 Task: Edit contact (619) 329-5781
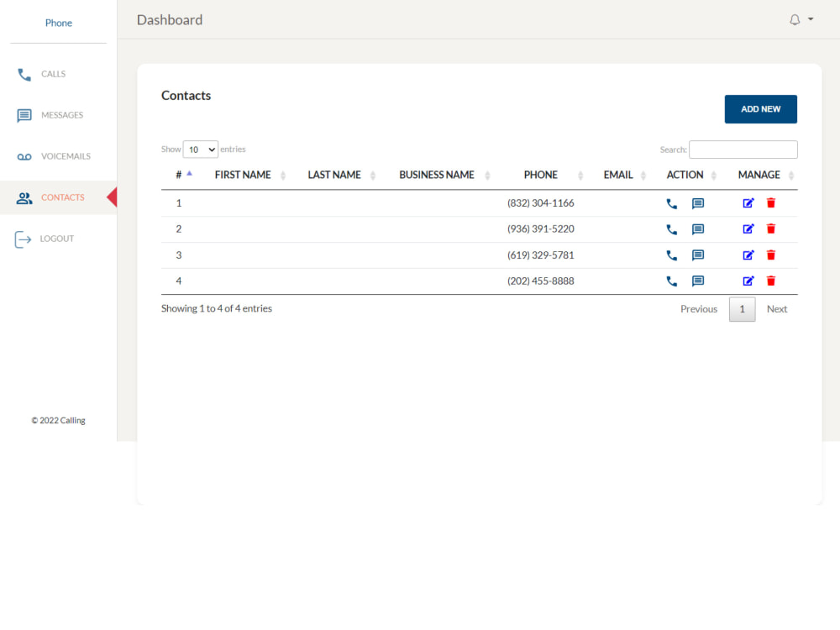748,255
